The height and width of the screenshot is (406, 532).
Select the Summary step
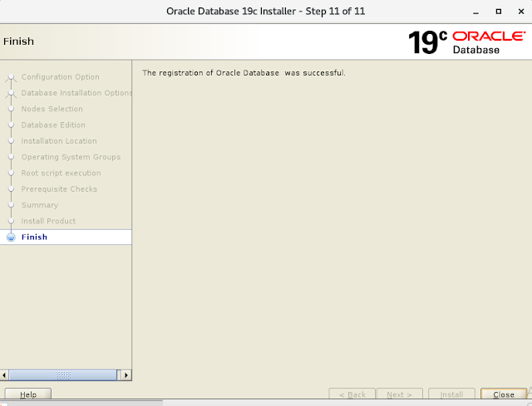40,205
